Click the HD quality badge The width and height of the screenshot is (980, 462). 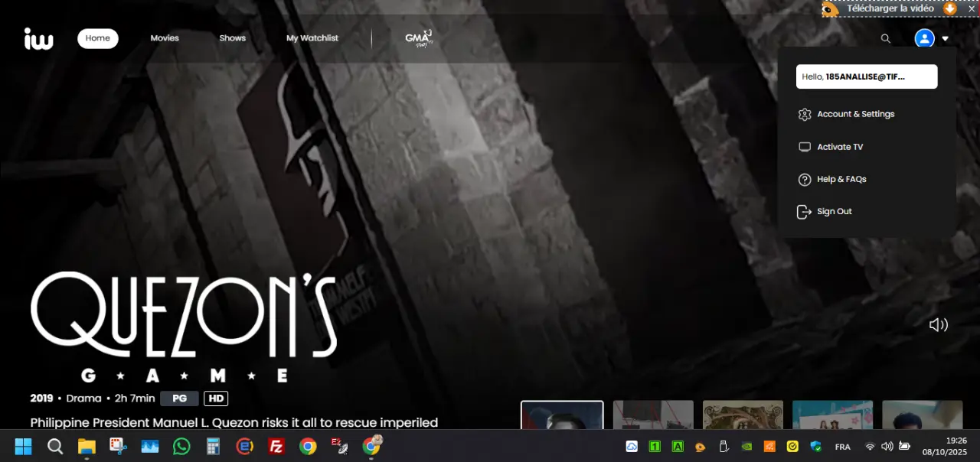(x=216, y=399)
